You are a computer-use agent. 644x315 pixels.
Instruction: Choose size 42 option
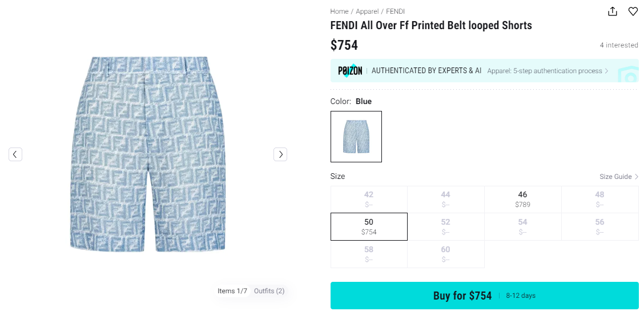click(x=369, y=199)
